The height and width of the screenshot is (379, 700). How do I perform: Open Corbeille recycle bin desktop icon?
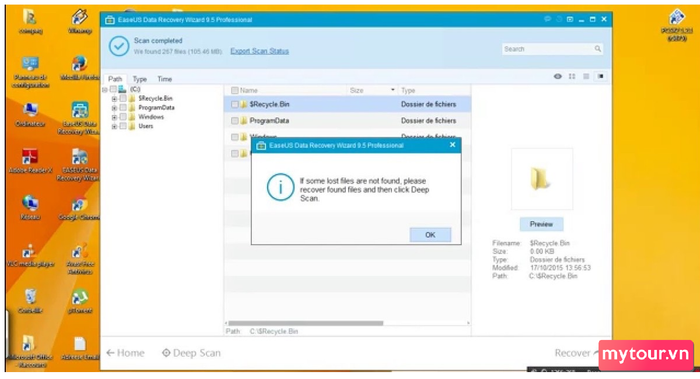[x=30, y=301]
